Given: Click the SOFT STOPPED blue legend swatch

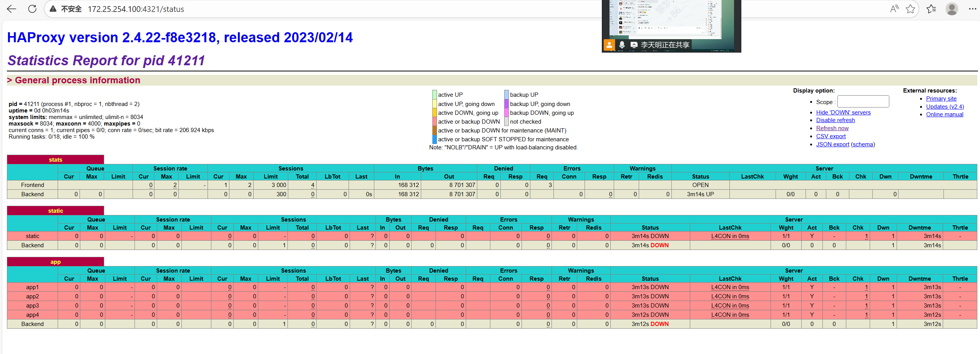Looking at the screenshot, I should tap(434, 139).
